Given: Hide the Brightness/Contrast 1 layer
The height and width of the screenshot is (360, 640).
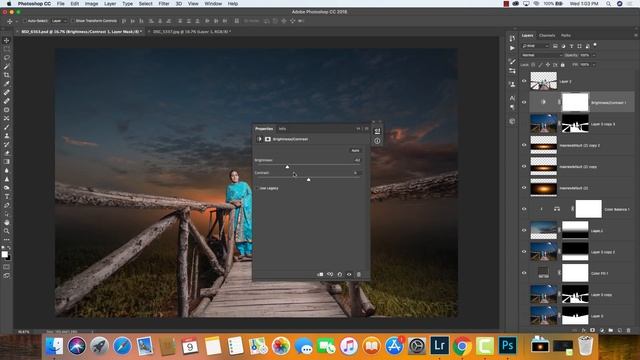Looking at the screenshot, I should coord(524,102).
